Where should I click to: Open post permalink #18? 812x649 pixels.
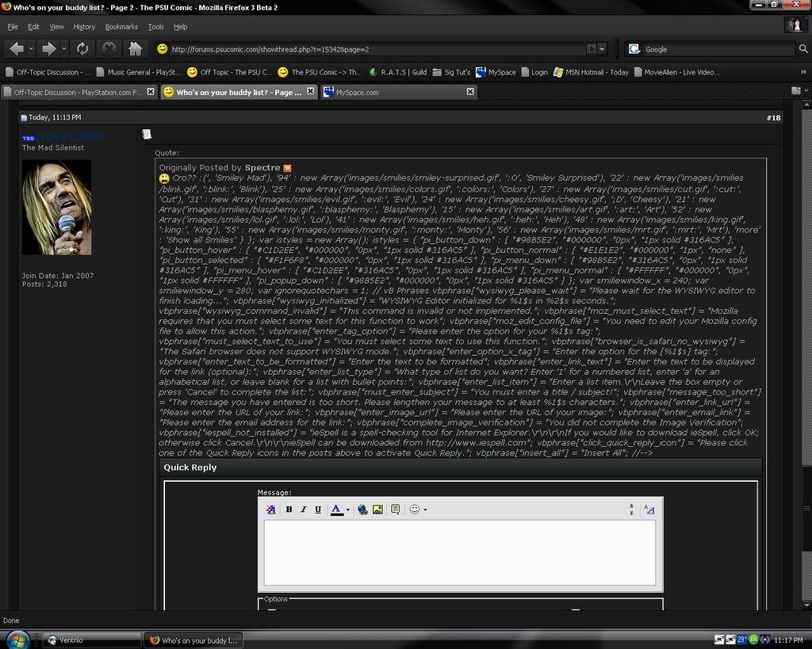coord(774,118)
